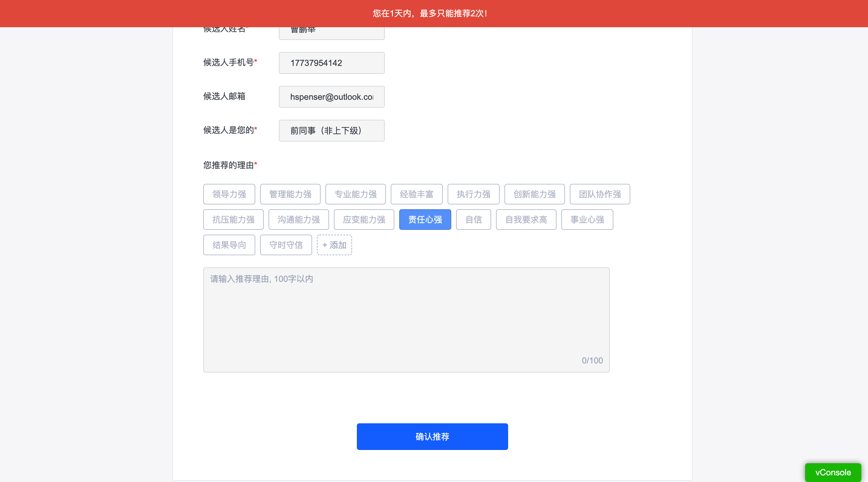Enable the 抗压能力强 tag
868x482 pixels.
[233, 220]
